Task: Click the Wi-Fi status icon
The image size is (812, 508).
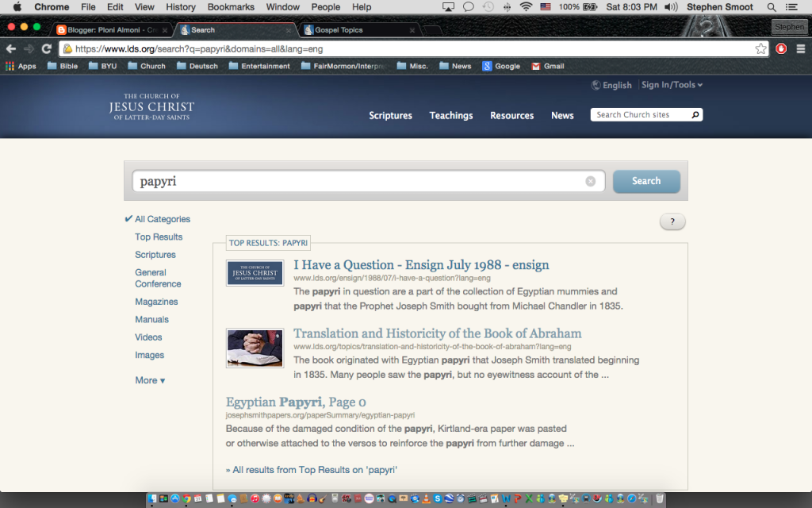Action: (x=527, y=7)
